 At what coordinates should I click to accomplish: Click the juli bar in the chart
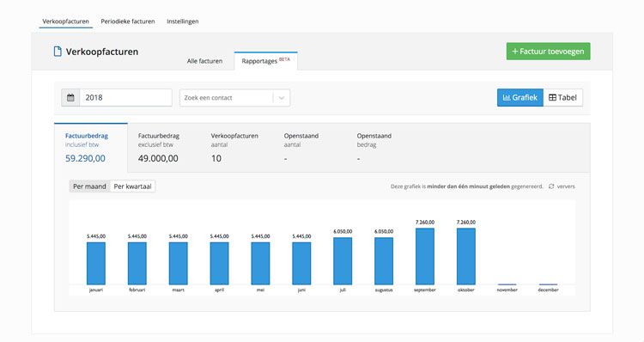pyautogui.click(x=343, y=261)
